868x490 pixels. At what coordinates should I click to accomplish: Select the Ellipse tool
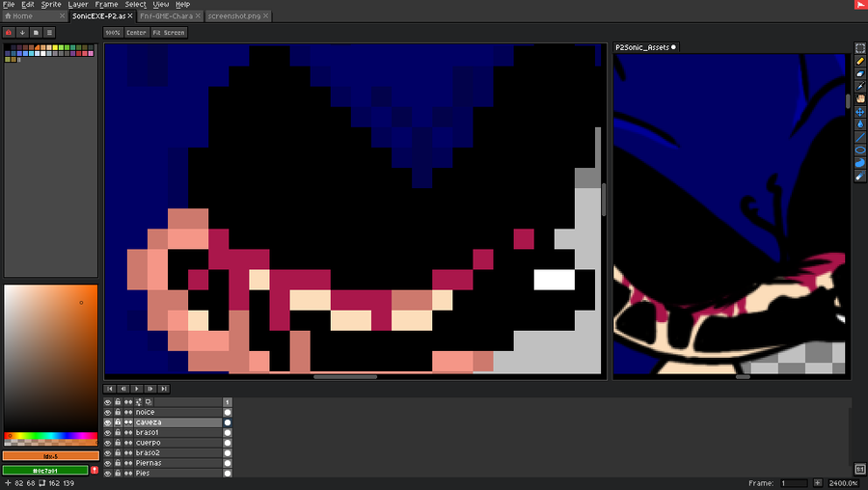859,150
